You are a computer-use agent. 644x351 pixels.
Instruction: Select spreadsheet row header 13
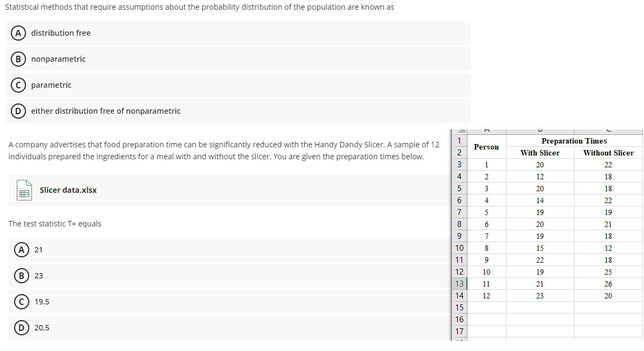[459, 283]
